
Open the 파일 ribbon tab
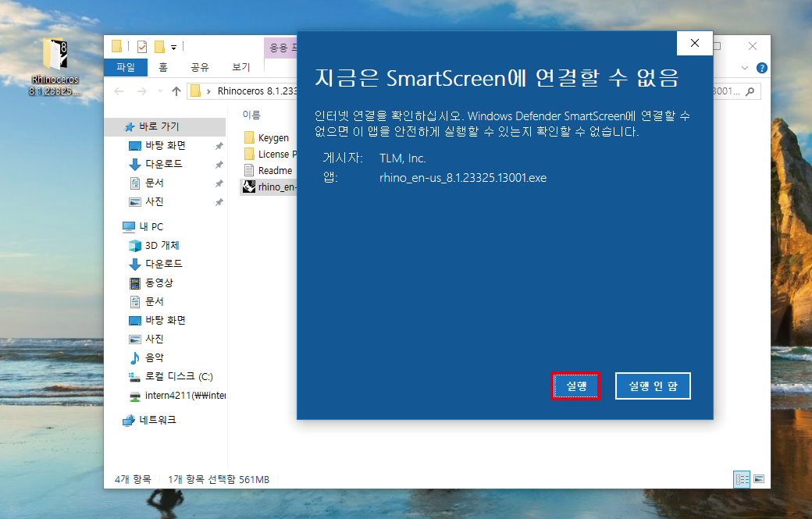[x=126, y=67]
